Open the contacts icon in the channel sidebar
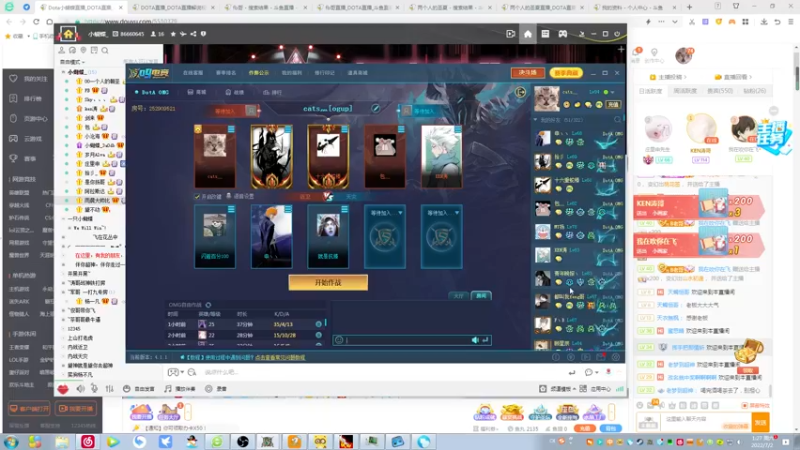800x450 pixels. pyautogui.click(x=62, y=51)
